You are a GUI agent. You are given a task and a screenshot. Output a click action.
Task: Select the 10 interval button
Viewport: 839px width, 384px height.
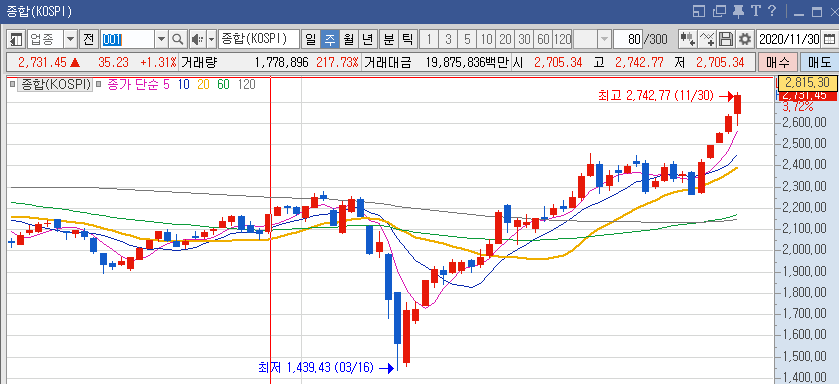point(486,39)
